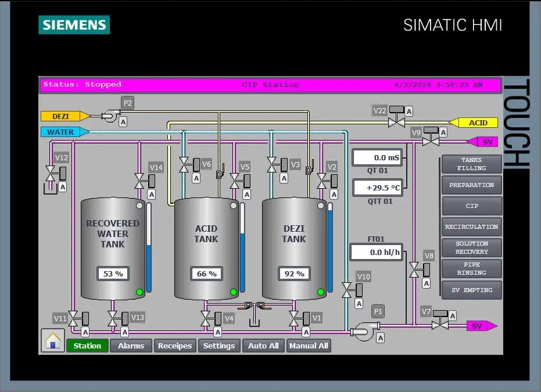Screen dimensions: 541x392
Task: Click the Acid Tank 66 % value
Action: coord(206,274)
